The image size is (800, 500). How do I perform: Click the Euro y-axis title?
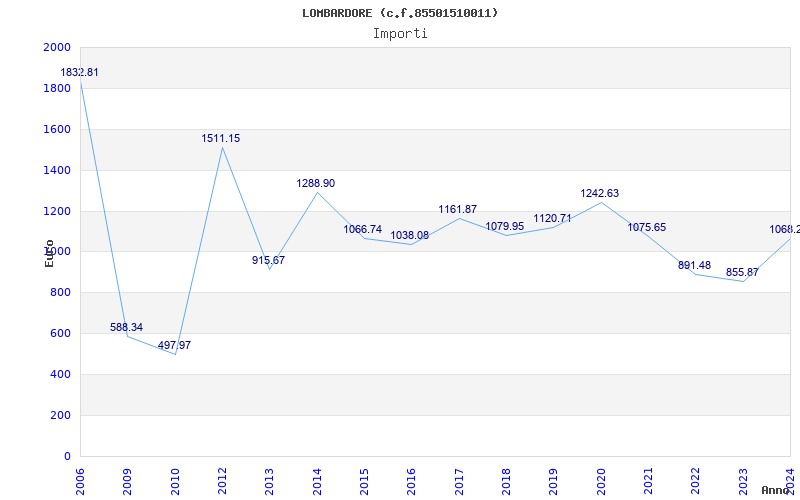[x=49, y=253]
